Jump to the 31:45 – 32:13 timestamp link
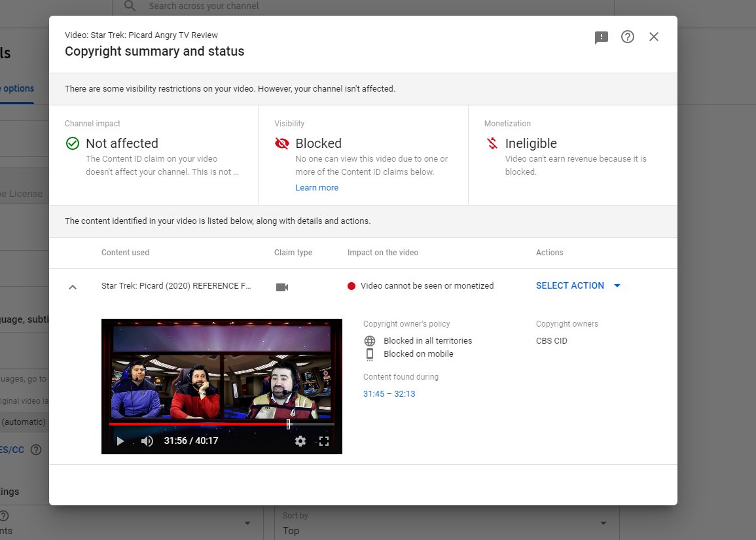756x540 pixels. [389, 393]
